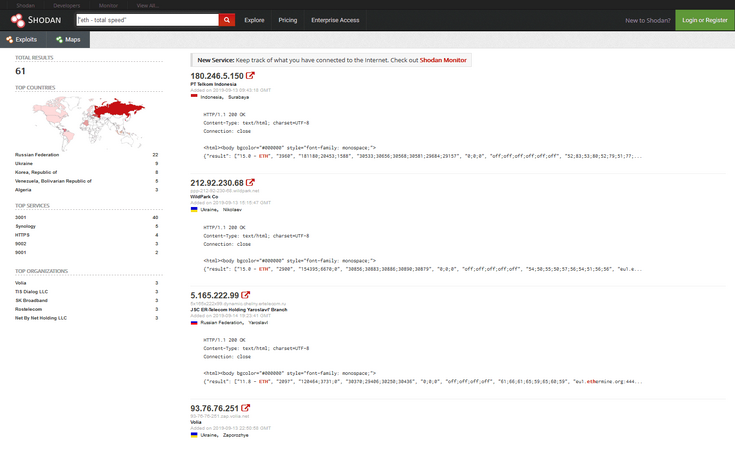Filter by organization Net By Net Holding LLC
The image size is (735, 450).
click(x=41, y=318)
